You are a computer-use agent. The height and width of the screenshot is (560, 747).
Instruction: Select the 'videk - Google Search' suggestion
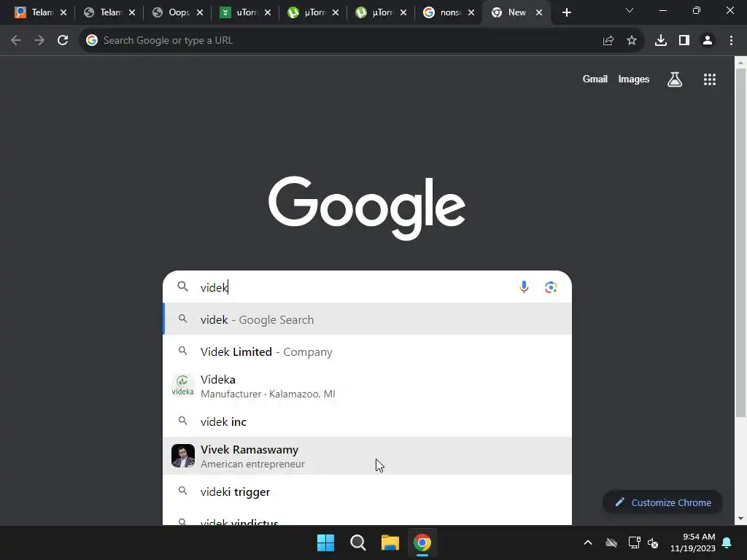[368, 319]
